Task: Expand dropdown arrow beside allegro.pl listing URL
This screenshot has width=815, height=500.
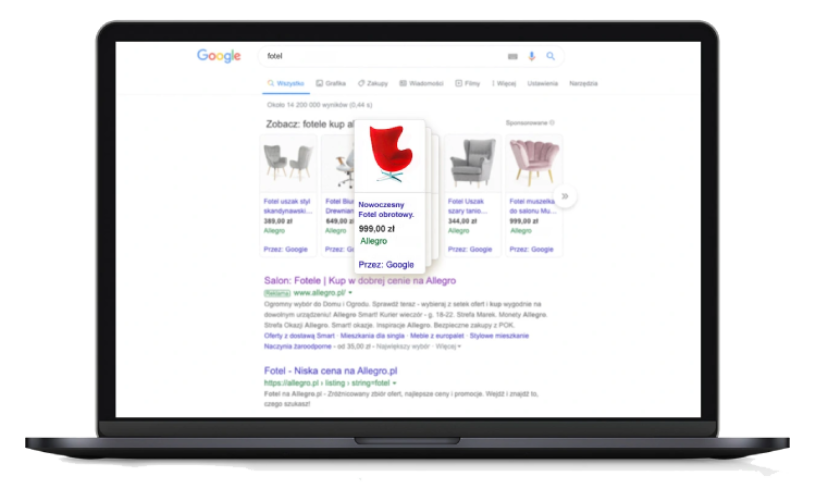Action: pyautogui.click(x=395, y=383)
